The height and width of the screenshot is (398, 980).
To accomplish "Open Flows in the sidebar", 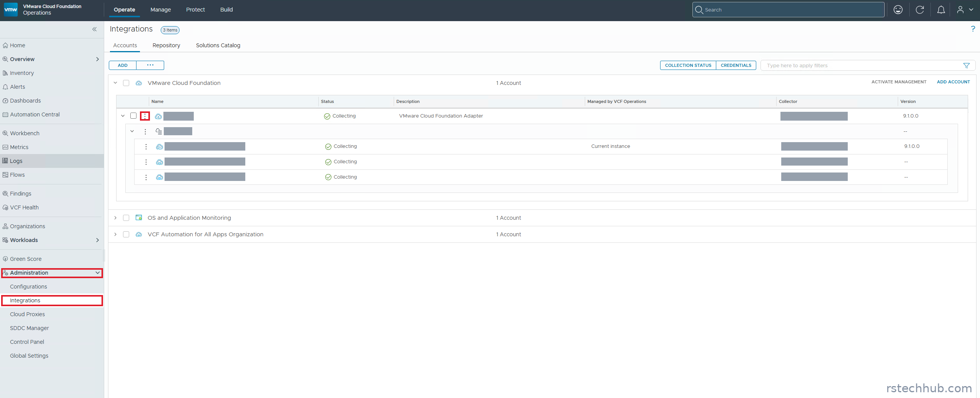I will (x=52, y=175).
